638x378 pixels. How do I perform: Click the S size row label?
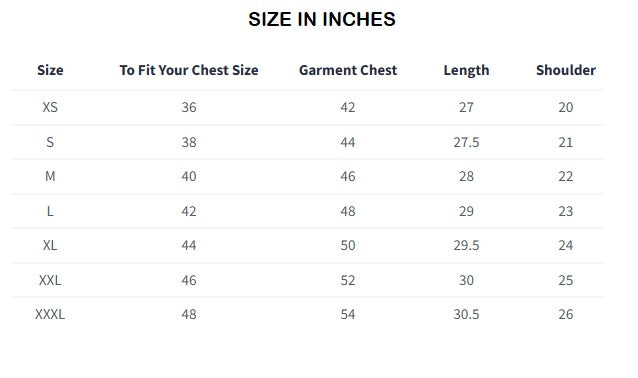tap(50, 142)
